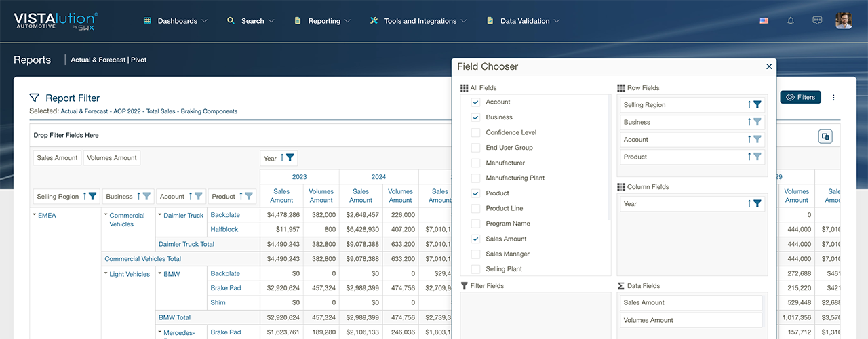
Task: Collapse the Commercial Vehicles row
Action: click(106, 216)
